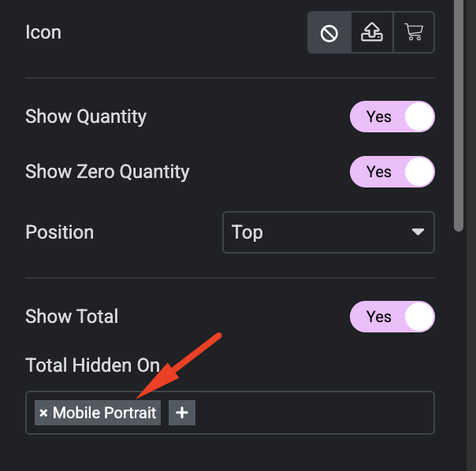Click the Show Quantity label
This screenshot has width=476, height=471.
point(86,117)
